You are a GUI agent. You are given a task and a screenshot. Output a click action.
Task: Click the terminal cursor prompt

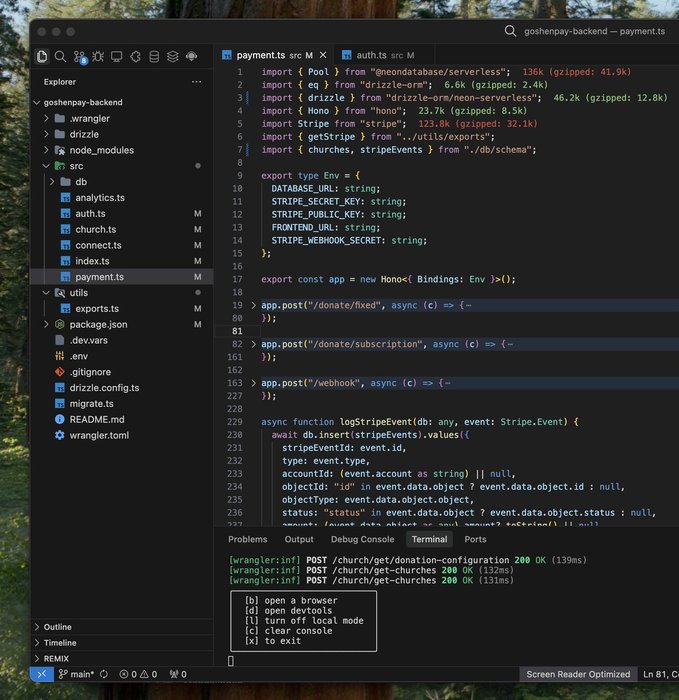231,661
